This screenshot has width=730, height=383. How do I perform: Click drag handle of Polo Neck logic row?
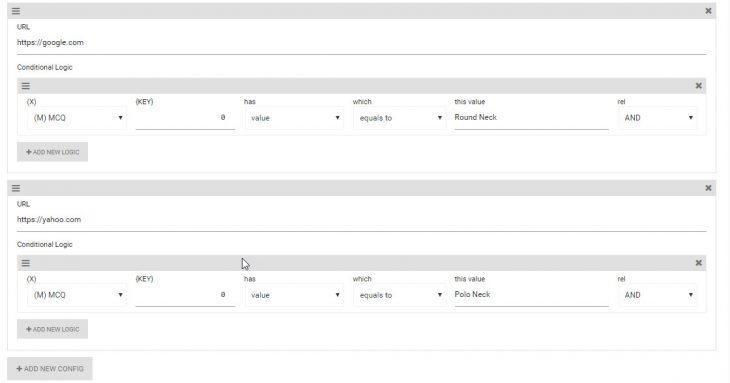pos(26,263)
